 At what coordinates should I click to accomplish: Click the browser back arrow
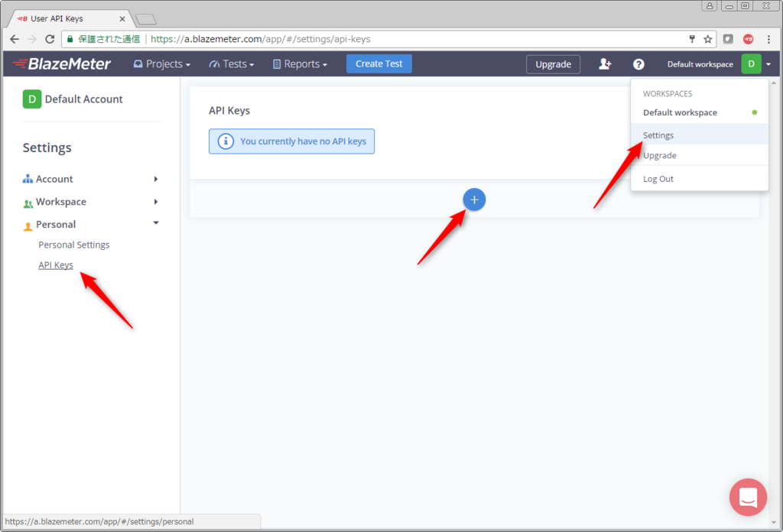pyautogui.click(x=15, y=39)
